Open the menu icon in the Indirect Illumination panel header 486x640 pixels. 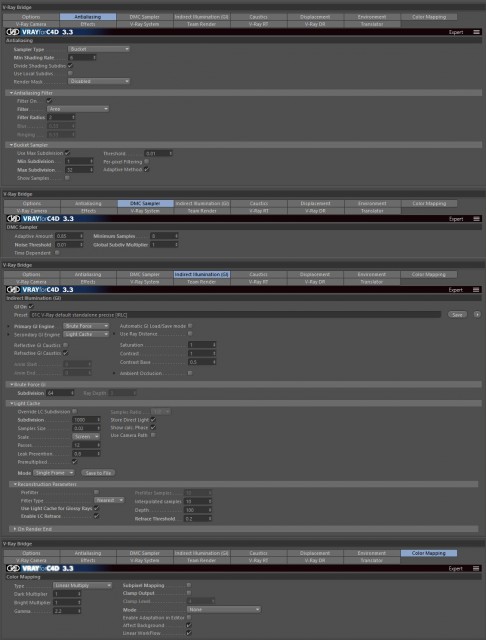pyautogui.click(x=476, y=290)
